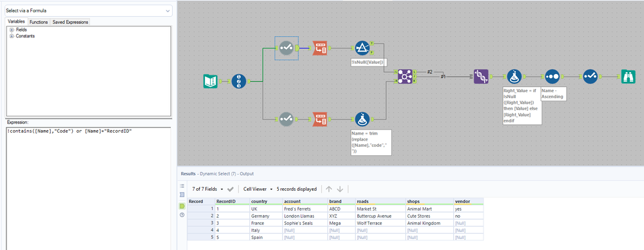
Task: Open the Cell Viewer dropdown
Action: tap(258, 189)
